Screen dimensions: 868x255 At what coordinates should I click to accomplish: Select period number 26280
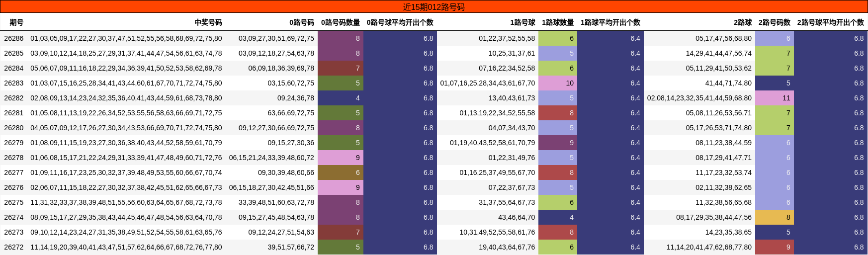point(14,128)
